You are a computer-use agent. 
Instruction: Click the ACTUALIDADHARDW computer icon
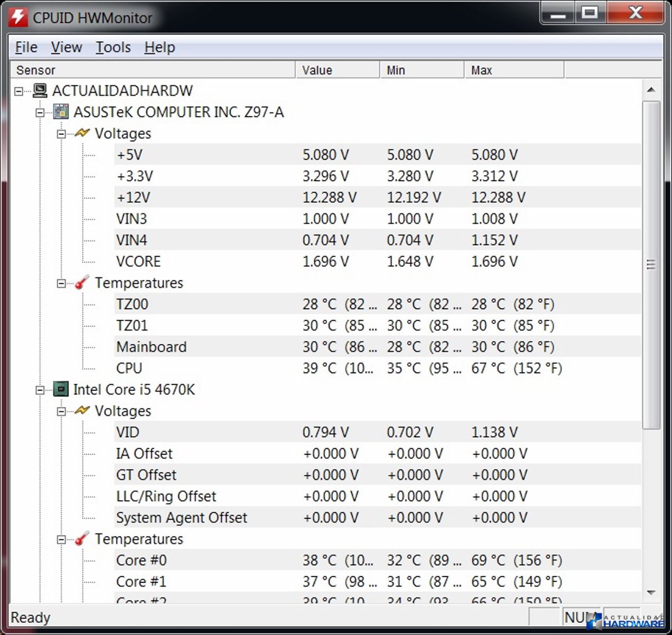click(40, 90)
